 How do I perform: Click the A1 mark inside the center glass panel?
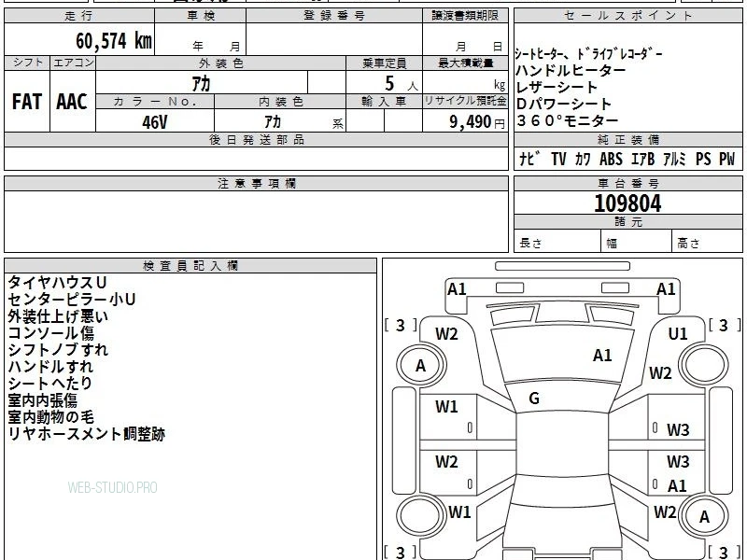[x=602, y=356]
